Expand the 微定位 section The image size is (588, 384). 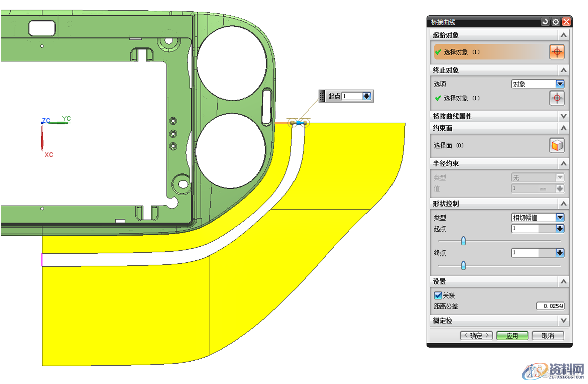[x=564, y=321]
